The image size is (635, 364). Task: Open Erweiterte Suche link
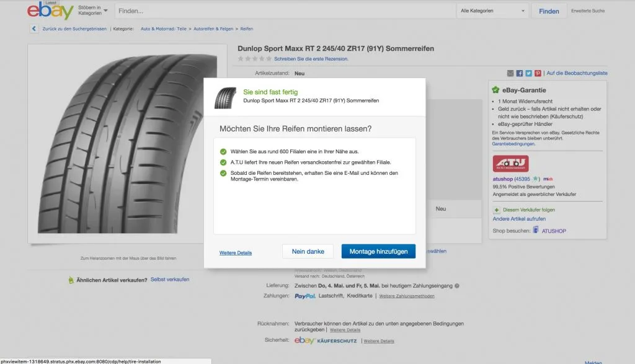(588, 11)
